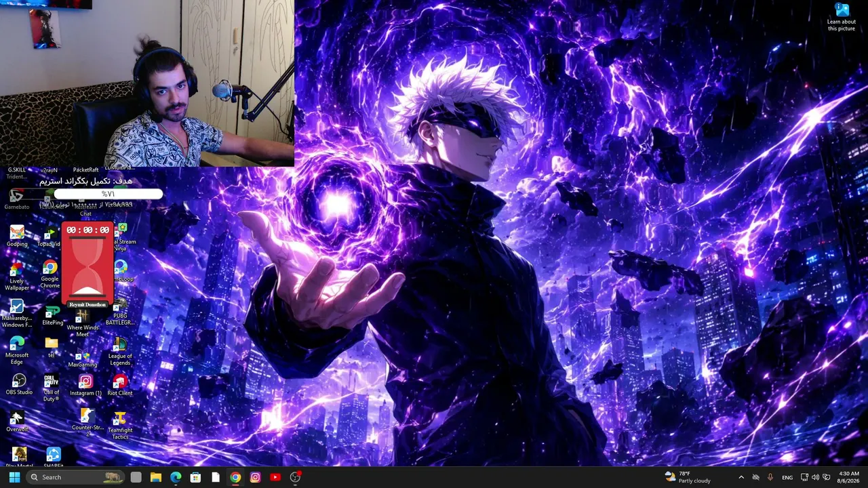
Task: Click the crossed-out cloud tray icon
Action: coord(756,477)
